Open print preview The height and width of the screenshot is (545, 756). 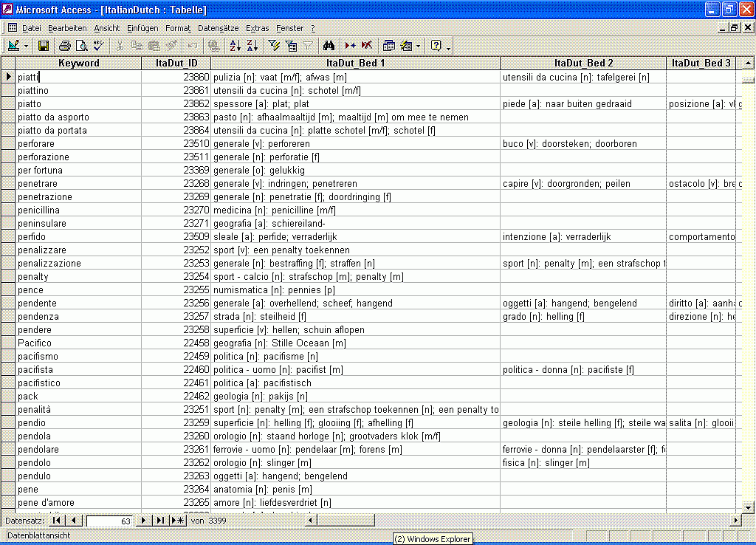coord(81,46)
